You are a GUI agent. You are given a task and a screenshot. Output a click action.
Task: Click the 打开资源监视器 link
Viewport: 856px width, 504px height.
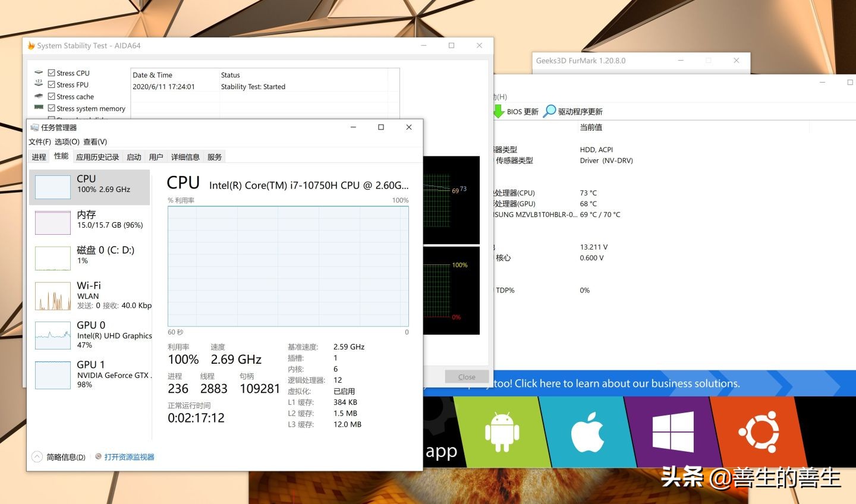(x=130, y=457)
